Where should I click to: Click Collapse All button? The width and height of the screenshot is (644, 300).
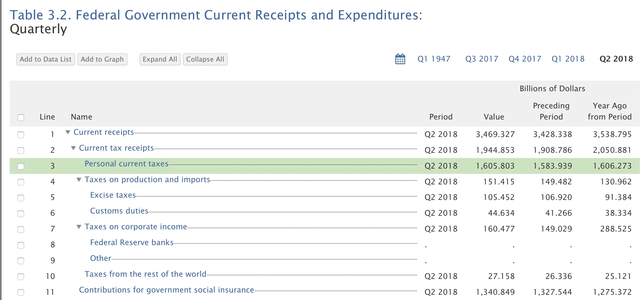click(x=205, y=59)
